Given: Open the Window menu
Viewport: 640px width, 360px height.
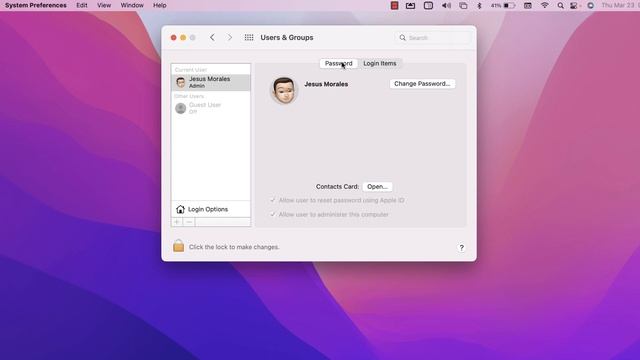Looking at the screenshot, I should click(x=132, y=5).
